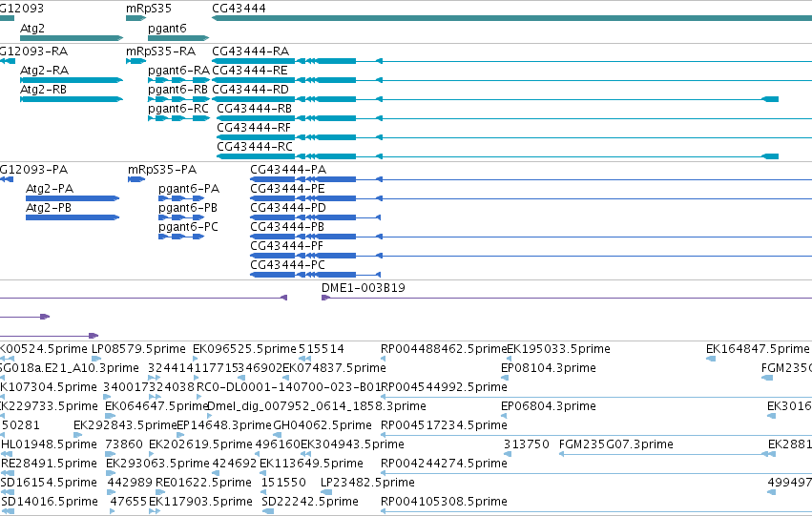Viewport: 812px width, 516px height.
Task: Click the mRpS35-PA protein label
Action: coord(162,170)
